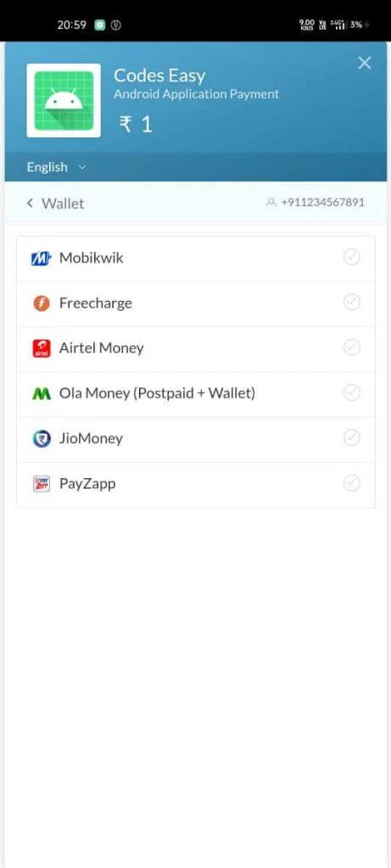The width and height of the screenshot is (391, 868).
Task: Go back using the Wallet chevron
Action: [30, 203]
